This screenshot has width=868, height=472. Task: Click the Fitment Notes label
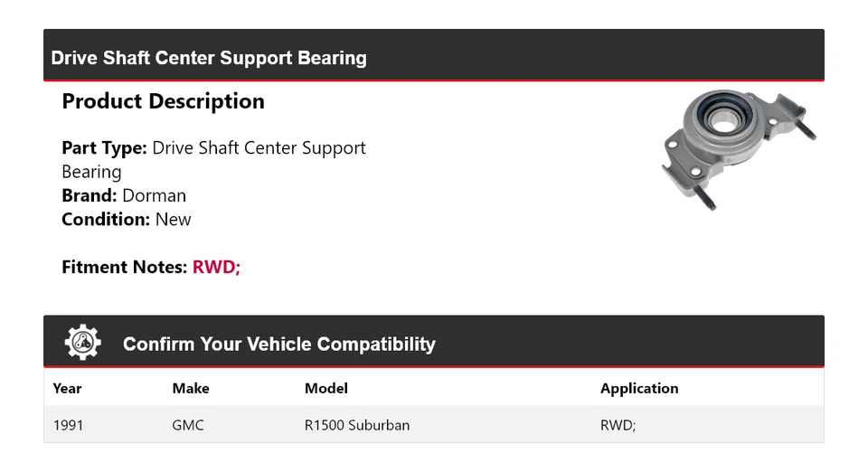(x=125, y=267)
